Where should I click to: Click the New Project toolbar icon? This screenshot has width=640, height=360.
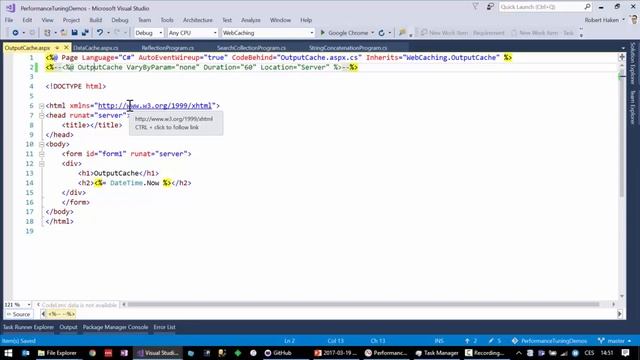47,33
